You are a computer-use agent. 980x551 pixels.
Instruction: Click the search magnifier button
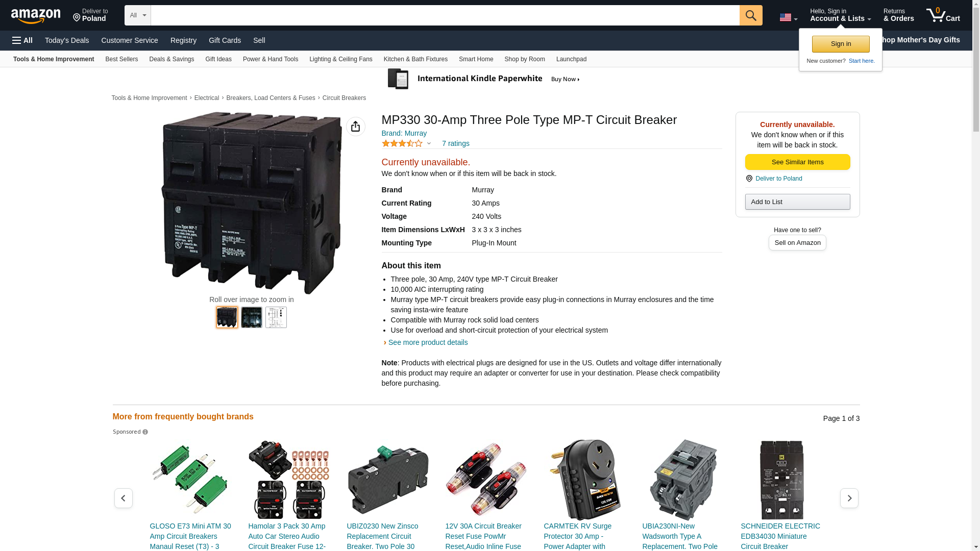click(x=750, y=15)
